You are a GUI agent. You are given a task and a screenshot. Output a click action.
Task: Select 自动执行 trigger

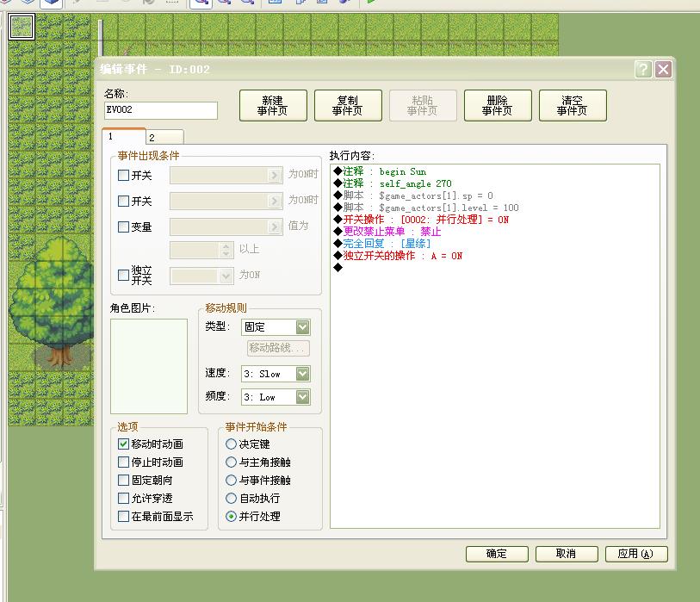231,498
